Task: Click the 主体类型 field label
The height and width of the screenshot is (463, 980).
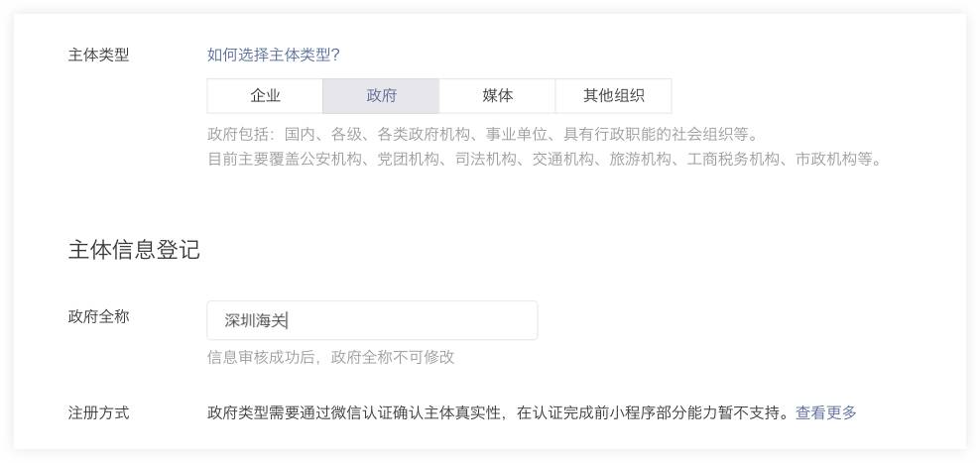Action: coord(98,56)
